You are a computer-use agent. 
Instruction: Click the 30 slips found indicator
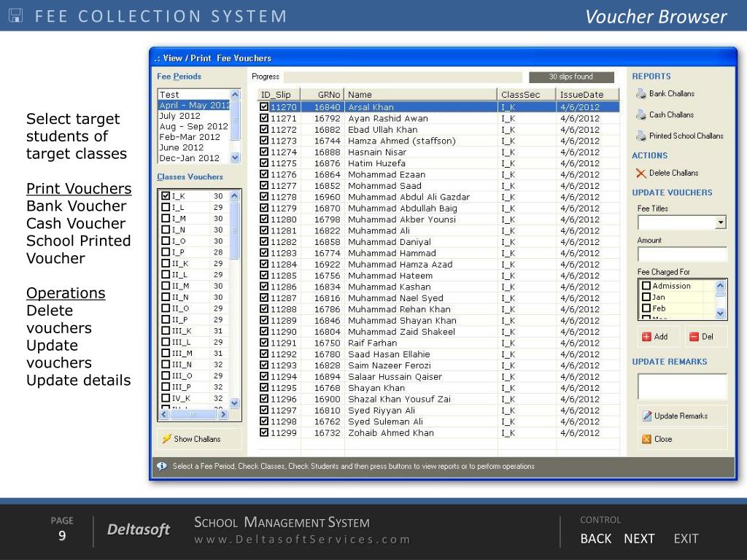pyautogui.click(x=571, y=77)
